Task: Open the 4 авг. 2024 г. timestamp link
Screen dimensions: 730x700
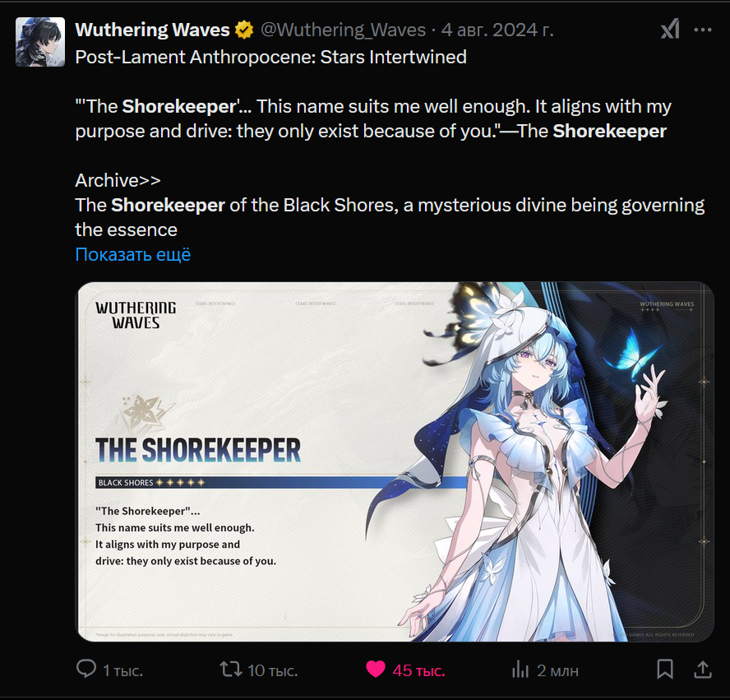Action: (497, 30)
